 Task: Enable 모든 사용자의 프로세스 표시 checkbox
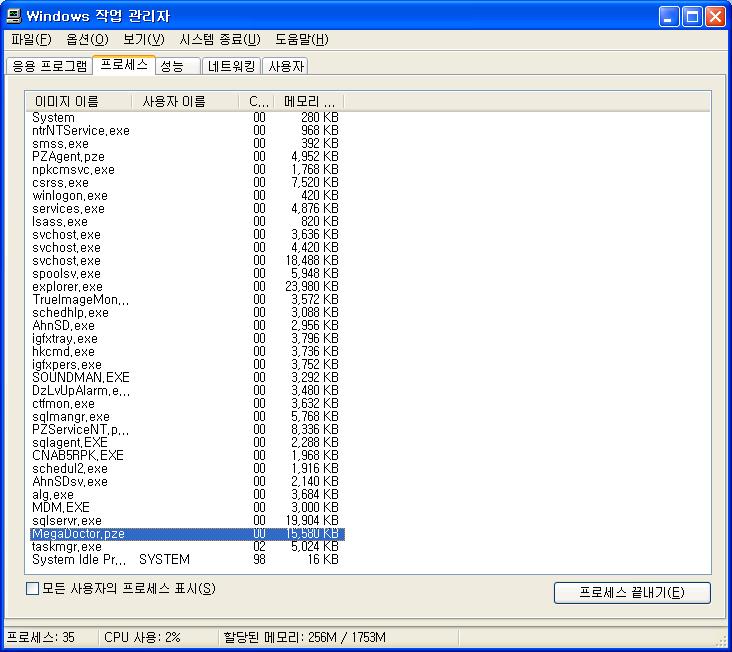point(32,588)
